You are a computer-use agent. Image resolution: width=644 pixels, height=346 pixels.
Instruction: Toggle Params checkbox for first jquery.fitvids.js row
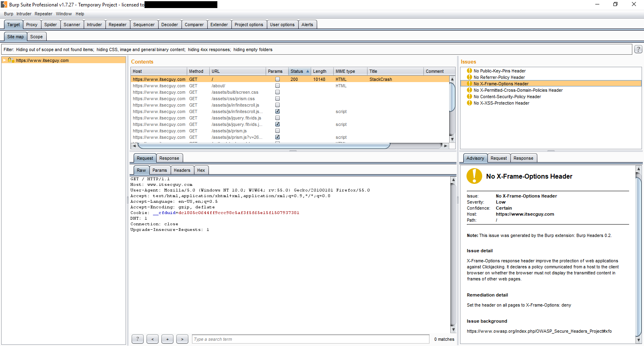277,118
